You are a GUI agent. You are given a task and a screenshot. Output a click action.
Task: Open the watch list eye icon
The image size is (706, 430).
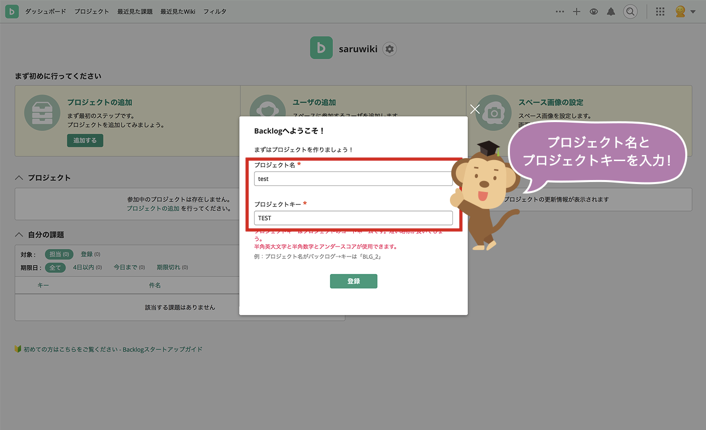593,12
